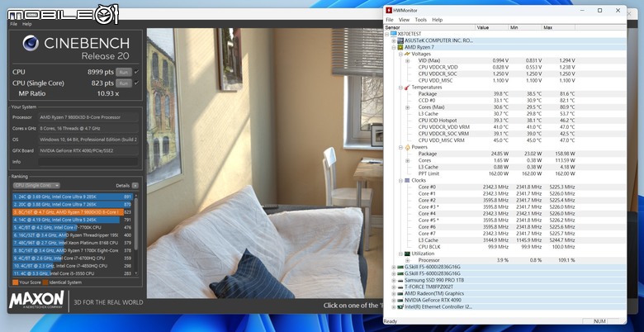Click the rendered room image
Screen dimensions: 644x332
pos(265,164)
